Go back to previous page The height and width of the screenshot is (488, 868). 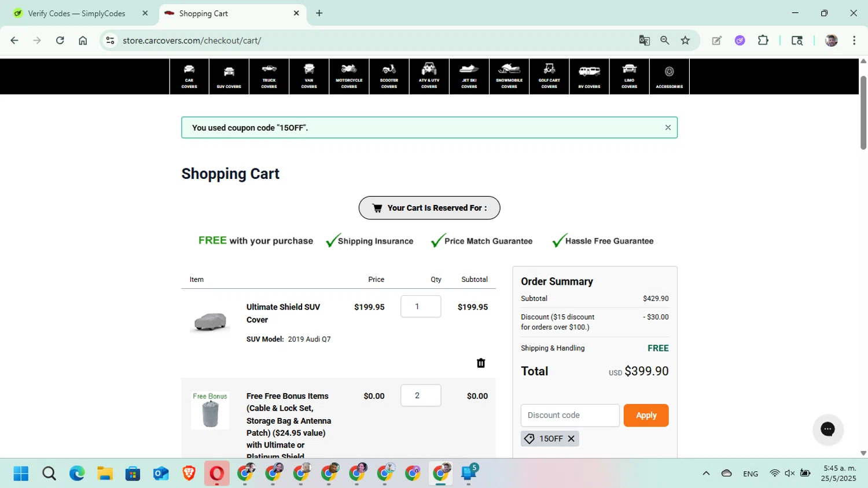point(14,41)
